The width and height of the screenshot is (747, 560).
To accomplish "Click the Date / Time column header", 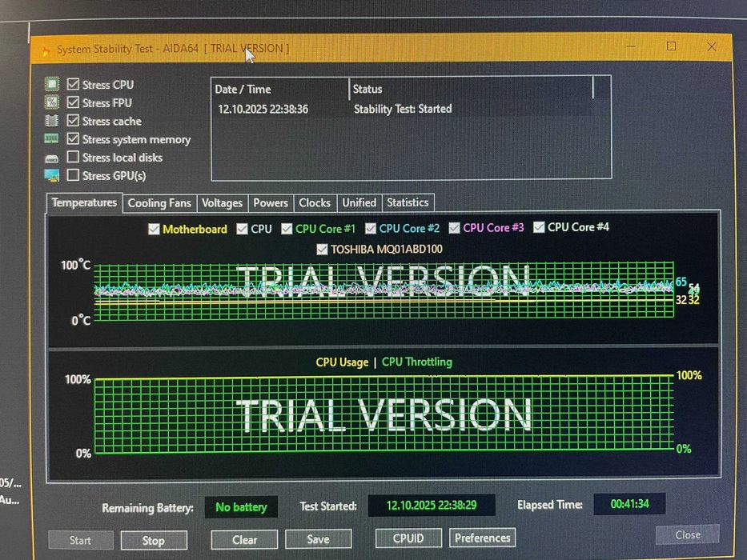I will [280, 90].
